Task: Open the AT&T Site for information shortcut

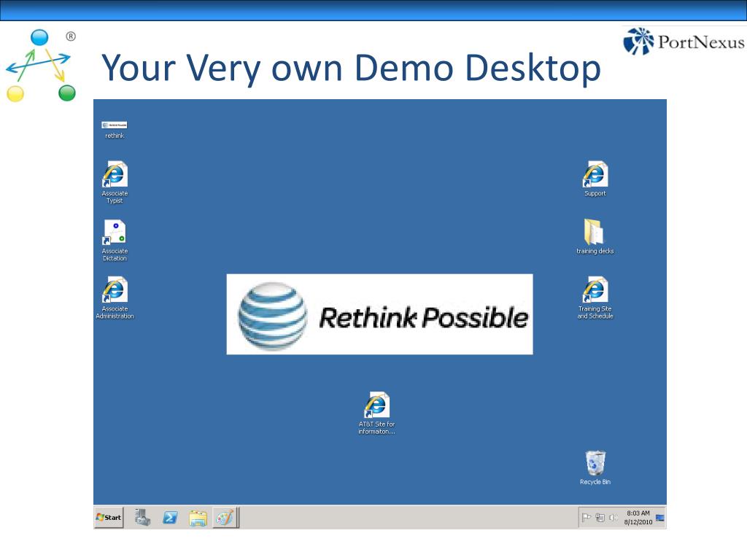Action: tap(377, 413)
